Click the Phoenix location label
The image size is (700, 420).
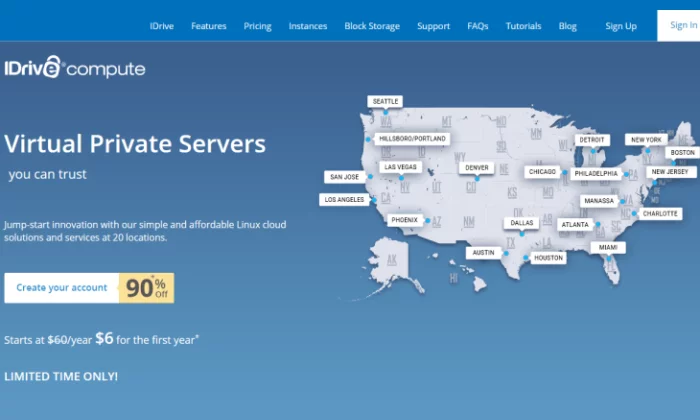click(x=405, y=220)
